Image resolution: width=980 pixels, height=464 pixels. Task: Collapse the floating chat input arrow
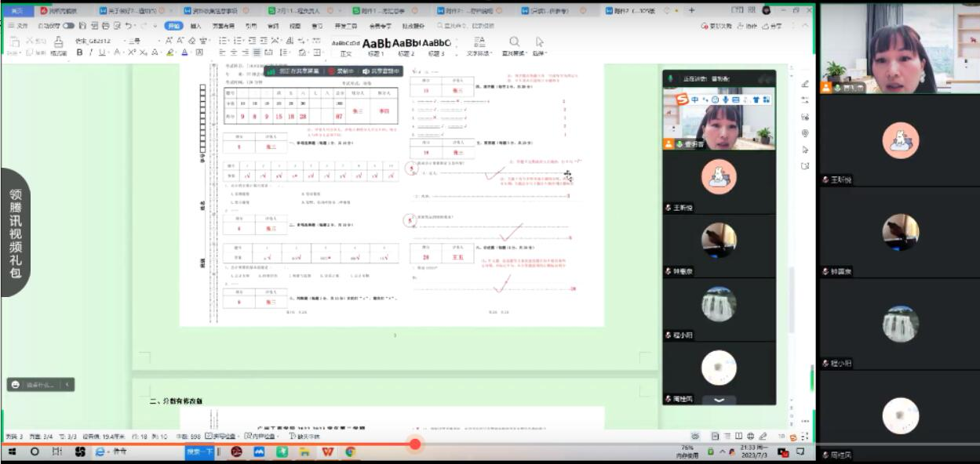click(67, 384)
